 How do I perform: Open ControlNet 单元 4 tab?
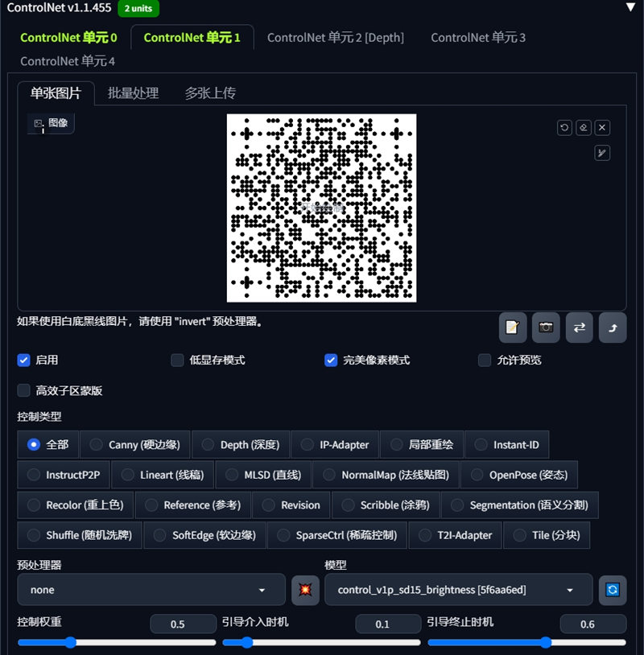(68, 61)
